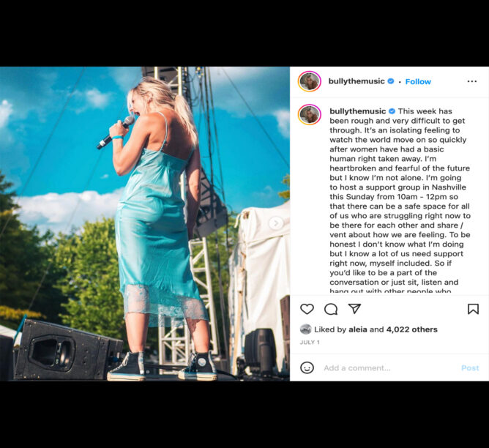Like the post with the heart icon
The height and width of the screenshot is (448, 489).
pyautogui.click(x=307, y=309)
